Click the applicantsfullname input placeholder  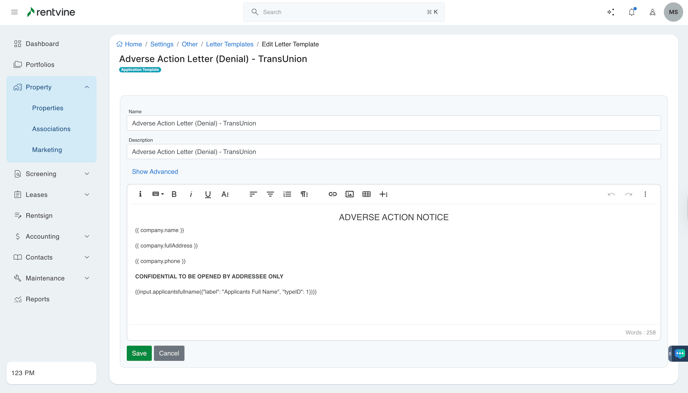click(226, 292)
